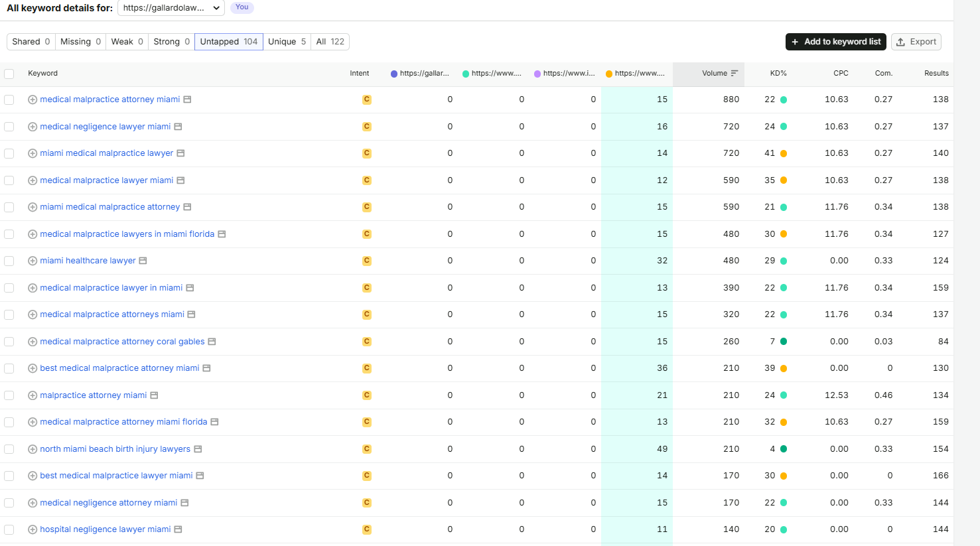Viewport: 980px width, 546px height.
Task: Switch to the Missing keywords tab
Action: pyautogui.click(x=81, y=42)
